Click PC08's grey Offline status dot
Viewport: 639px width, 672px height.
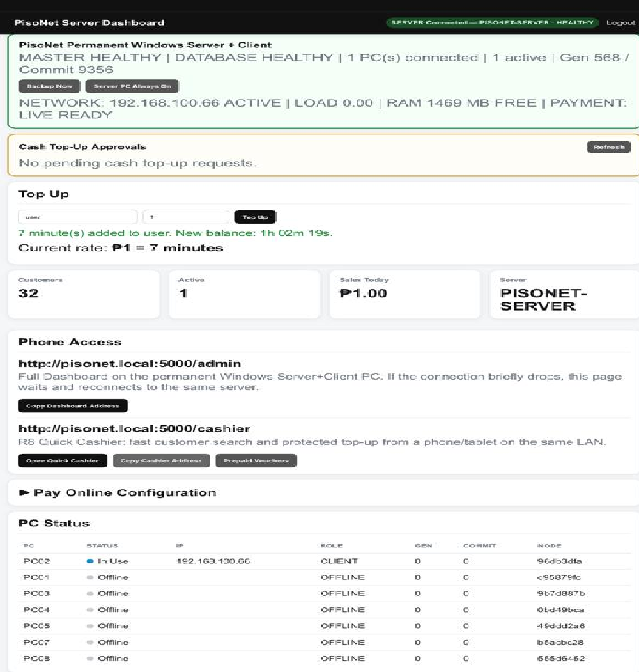90,658
